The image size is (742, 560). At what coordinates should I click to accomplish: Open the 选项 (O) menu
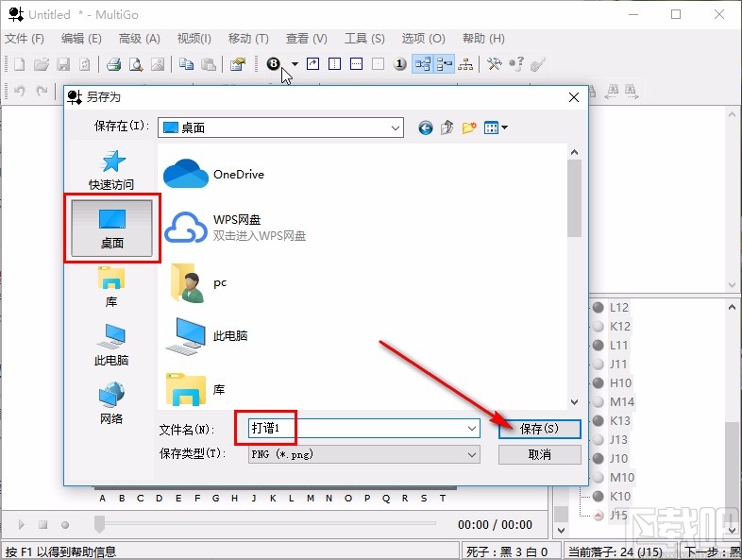tap(423, 39)
